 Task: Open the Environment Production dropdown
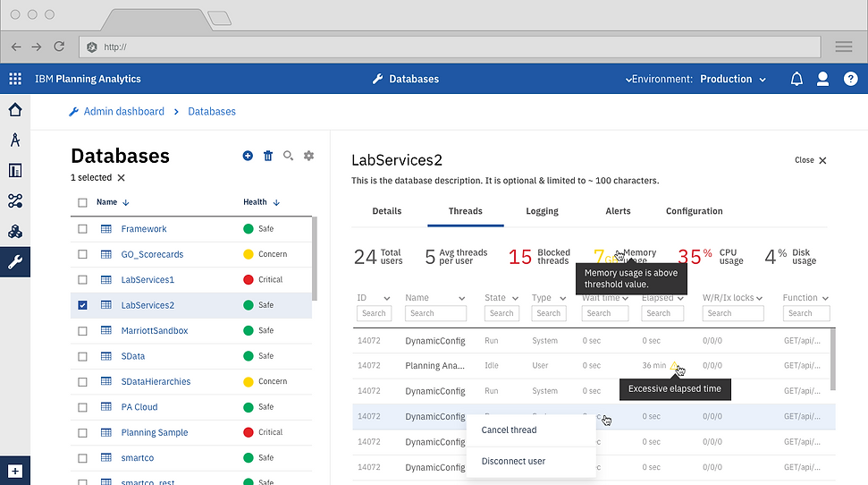point(733,80)
